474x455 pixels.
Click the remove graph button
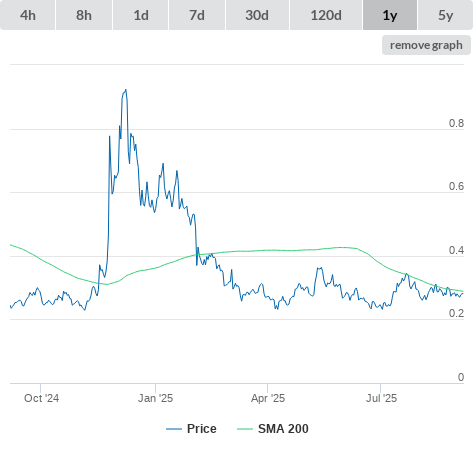tap(426, 45)
